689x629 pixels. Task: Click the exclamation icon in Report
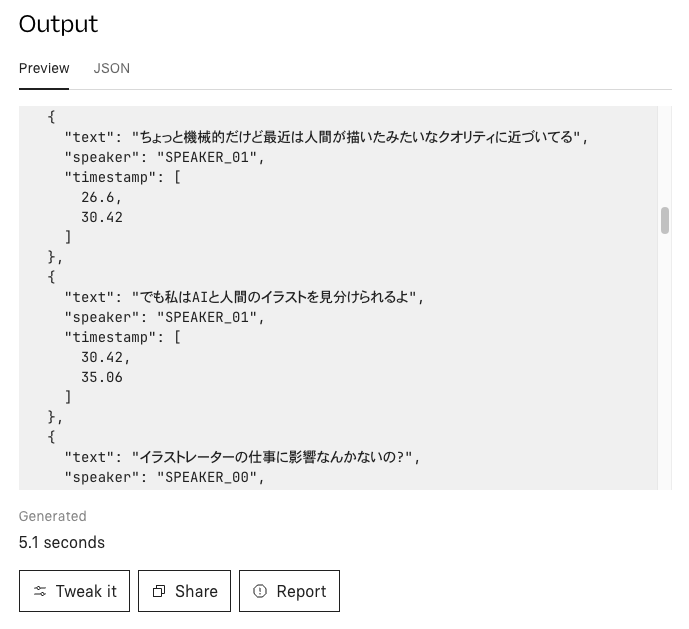click(260, 591)
